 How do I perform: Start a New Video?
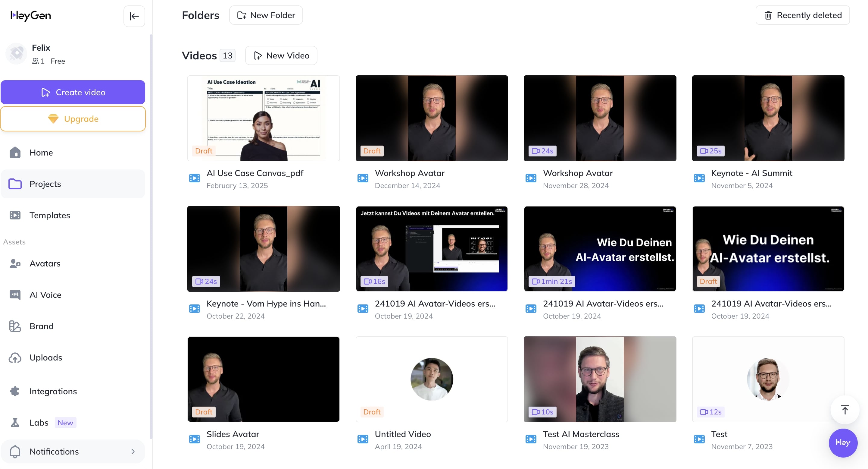pos(281,55)
